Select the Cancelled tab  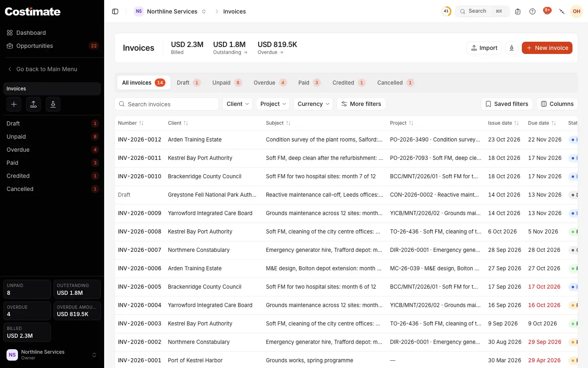395,83
